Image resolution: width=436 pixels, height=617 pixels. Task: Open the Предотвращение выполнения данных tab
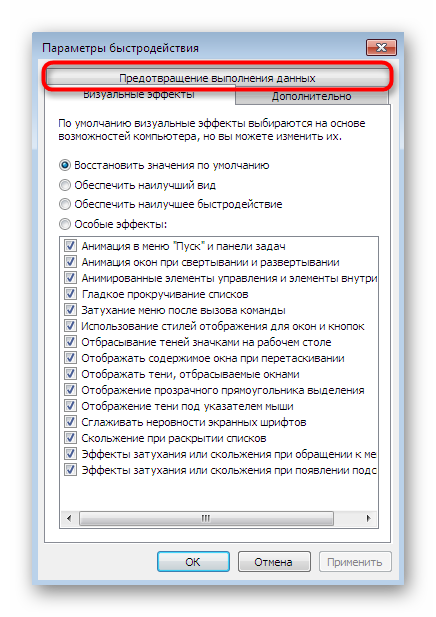(217, 78)
